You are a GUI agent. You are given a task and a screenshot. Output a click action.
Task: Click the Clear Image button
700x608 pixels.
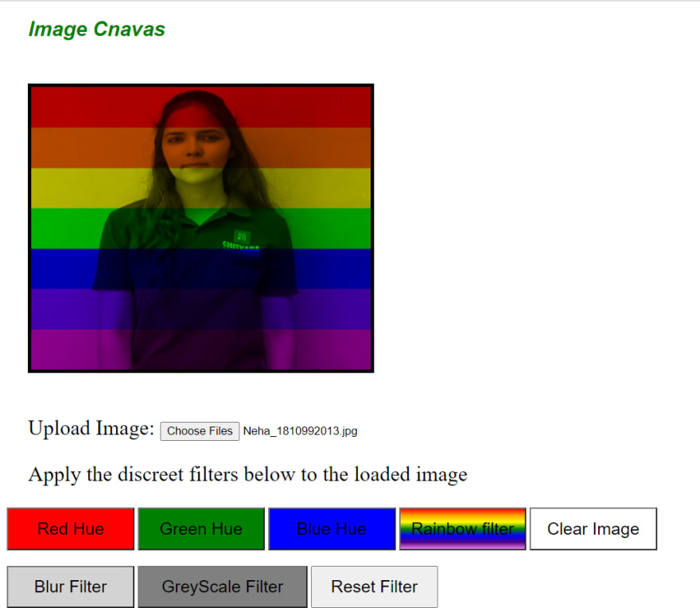[593, 529]
